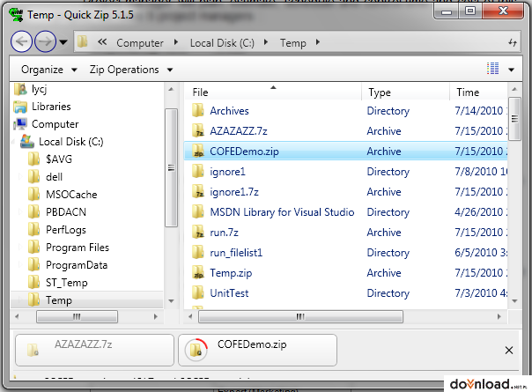Select the COFEDemo.zip file name in list
The image size is (532, 392).
coord(244,152)
